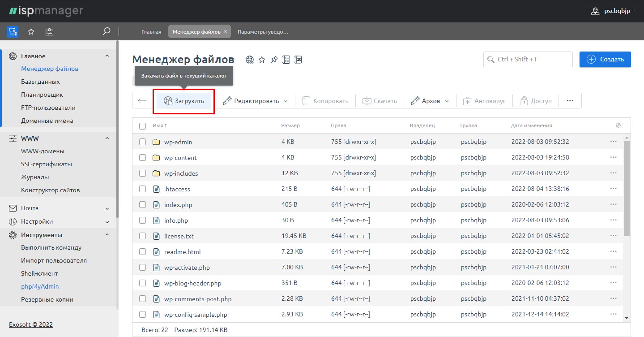Click the file list vertical scrollbar
Image resolution: width=644 pixels, height=337 pixels.
627,188
